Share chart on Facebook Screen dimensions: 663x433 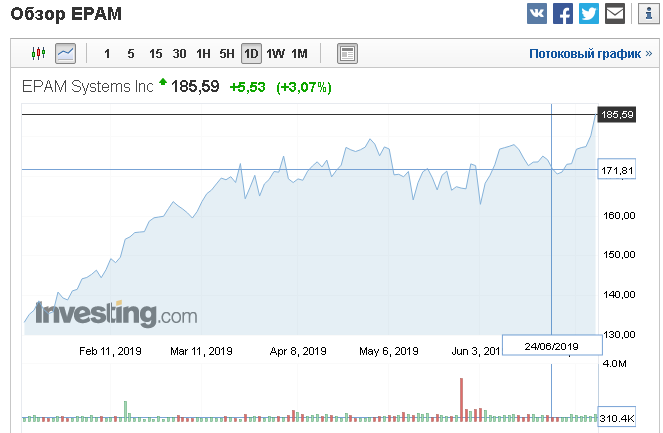(563, 14)
